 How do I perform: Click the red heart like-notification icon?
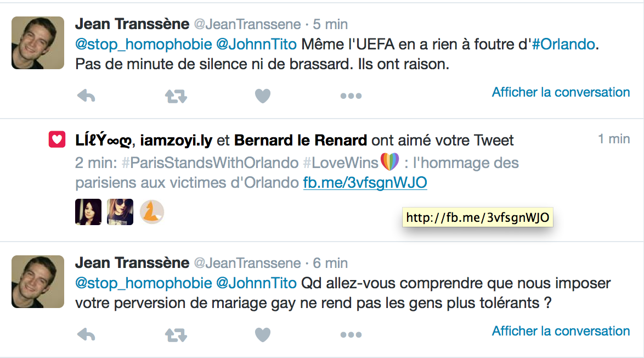click(x=57, y=141)
